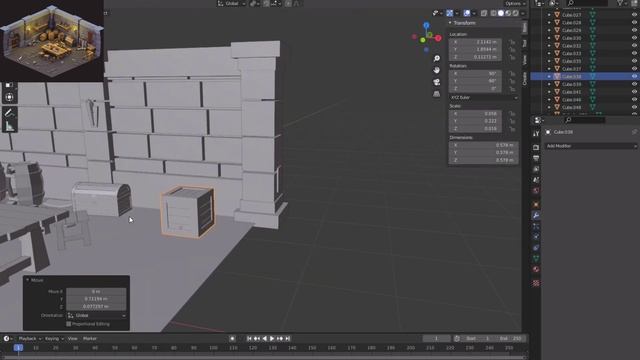This screenshot has height=360, width=640.
Task: Open the Add Modifier dropdown
Action: click(x=591, y=146)
